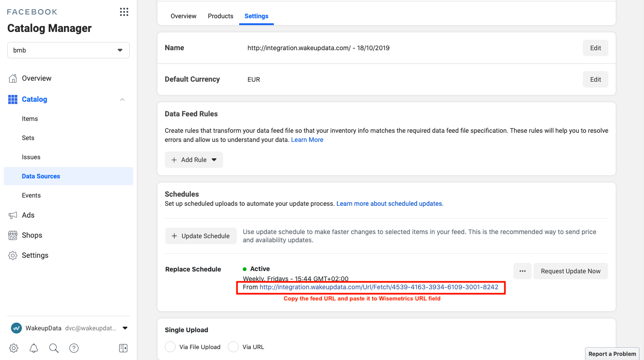Select the Via File Upload radio button
Viewport: 644px width, 360px height.
point(170,347)
